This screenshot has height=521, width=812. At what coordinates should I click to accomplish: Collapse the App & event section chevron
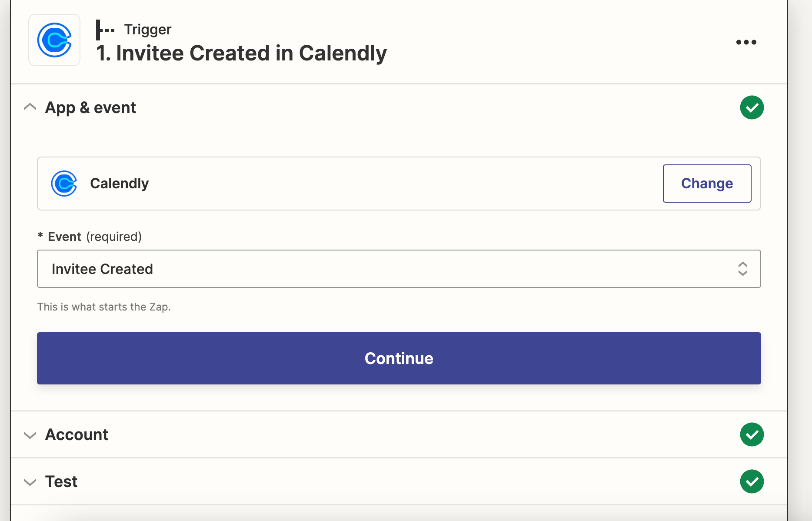tap(30, 107)
